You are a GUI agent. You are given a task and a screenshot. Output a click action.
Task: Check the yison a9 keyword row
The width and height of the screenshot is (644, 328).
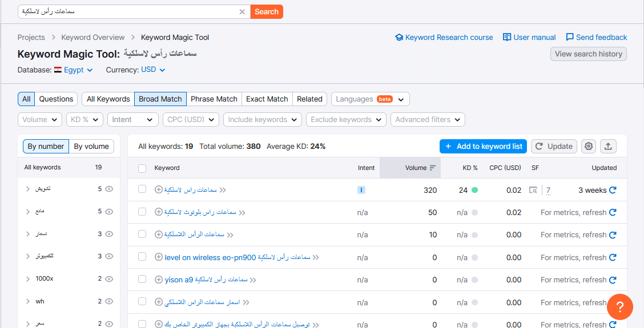tap(142, 279)
